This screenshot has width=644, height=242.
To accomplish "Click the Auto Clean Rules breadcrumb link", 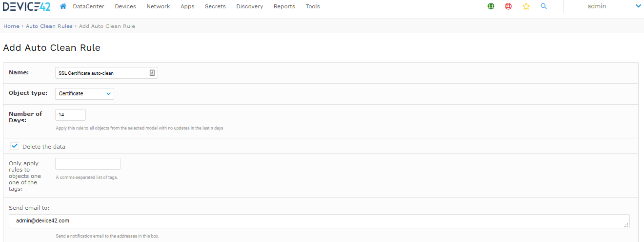I will 49,26.
